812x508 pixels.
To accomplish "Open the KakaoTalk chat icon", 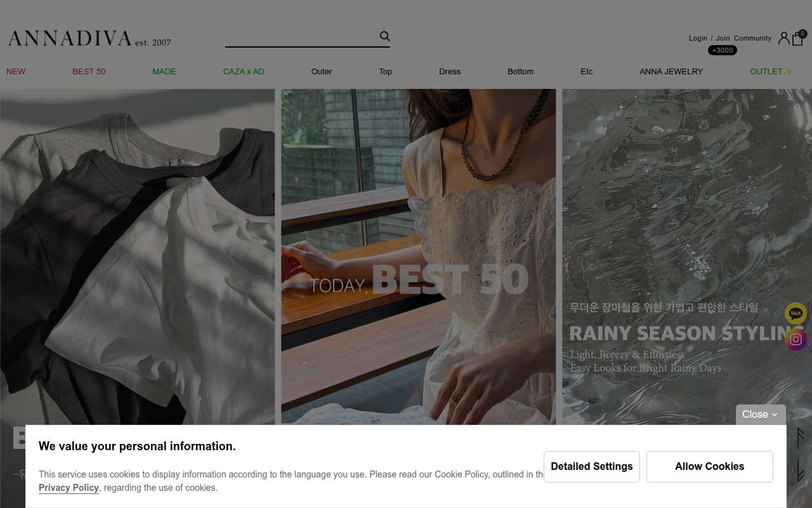I will coord(796,313).
